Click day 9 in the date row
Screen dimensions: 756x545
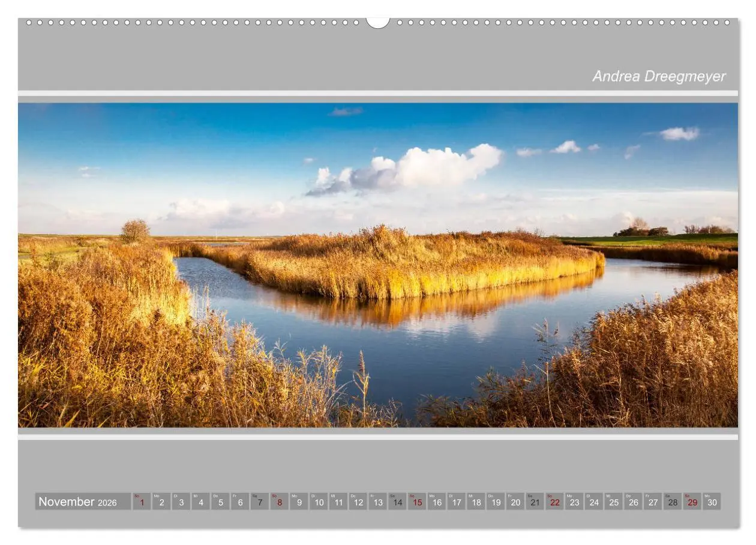coord(299,501)
